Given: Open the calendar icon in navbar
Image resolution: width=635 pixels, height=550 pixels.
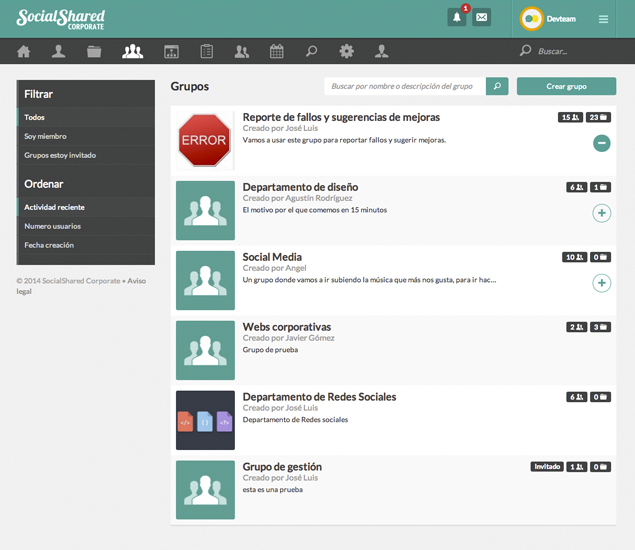Looking at the screenshot, I should coord(277,52).
